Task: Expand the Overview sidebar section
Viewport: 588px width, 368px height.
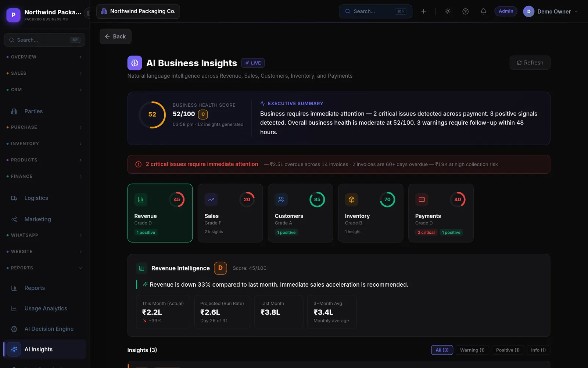Action: pyautogui.click(x=44, y=57)
